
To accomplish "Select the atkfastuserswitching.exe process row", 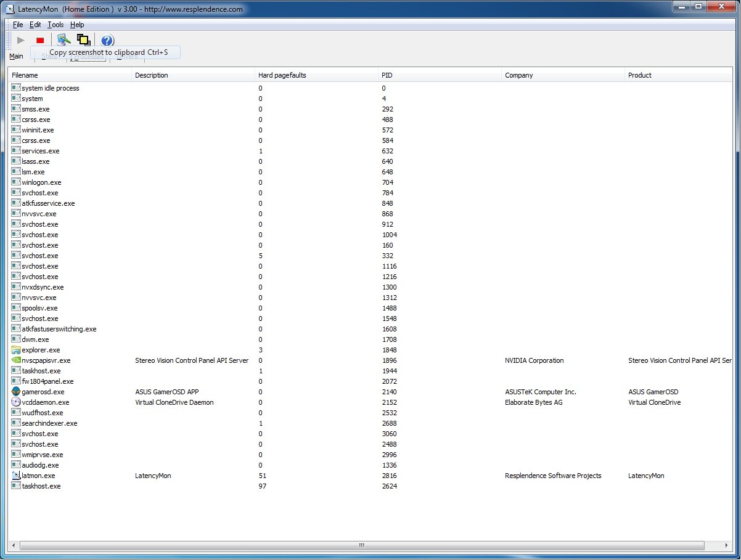I will [x=370, y=329].
